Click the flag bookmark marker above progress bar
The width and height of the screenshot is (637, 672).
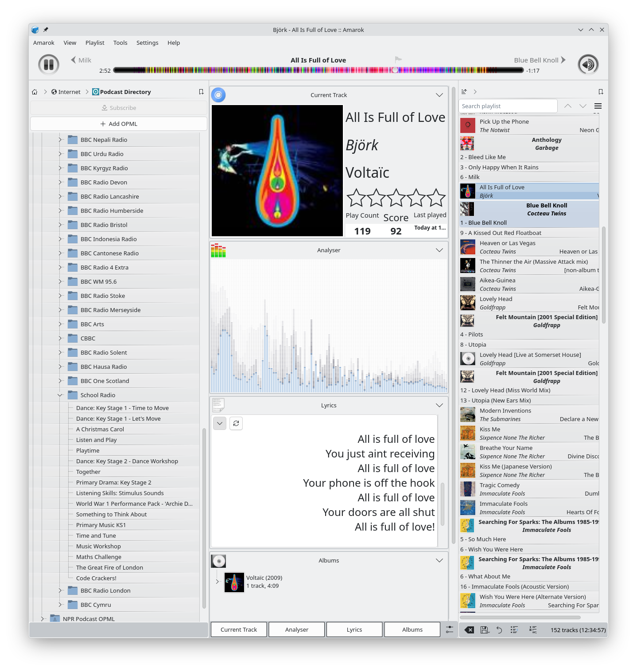coord(398,59)
